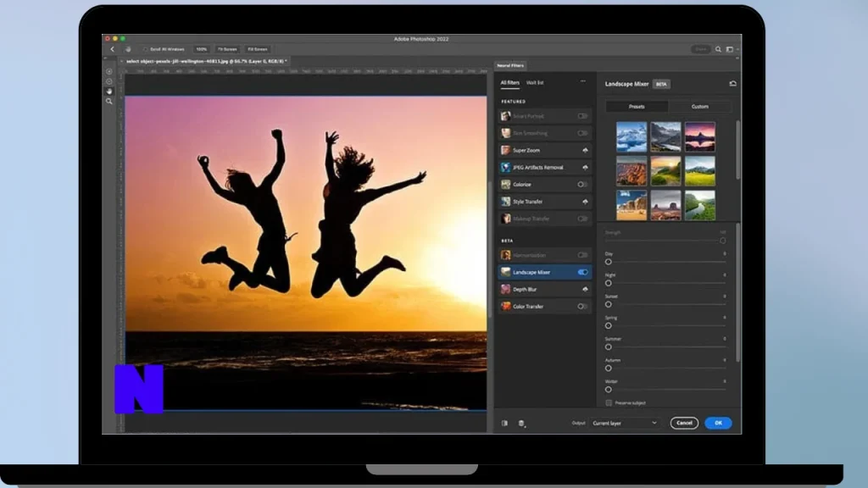The height and width of the screenshot is (488, 868).
Task: Select the open JPG document tab
Action: pos(206,61)
